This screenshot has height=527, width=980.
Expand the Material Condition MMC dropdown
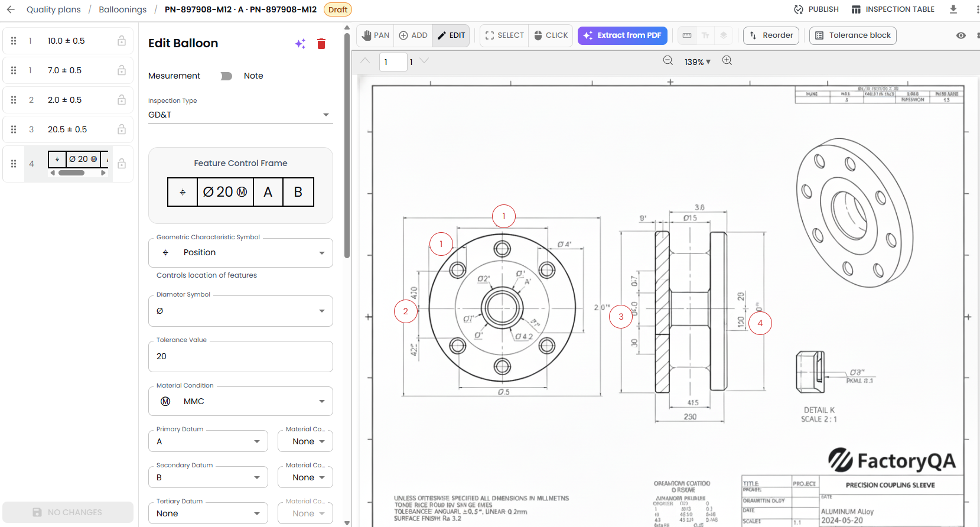click(240, 401)
